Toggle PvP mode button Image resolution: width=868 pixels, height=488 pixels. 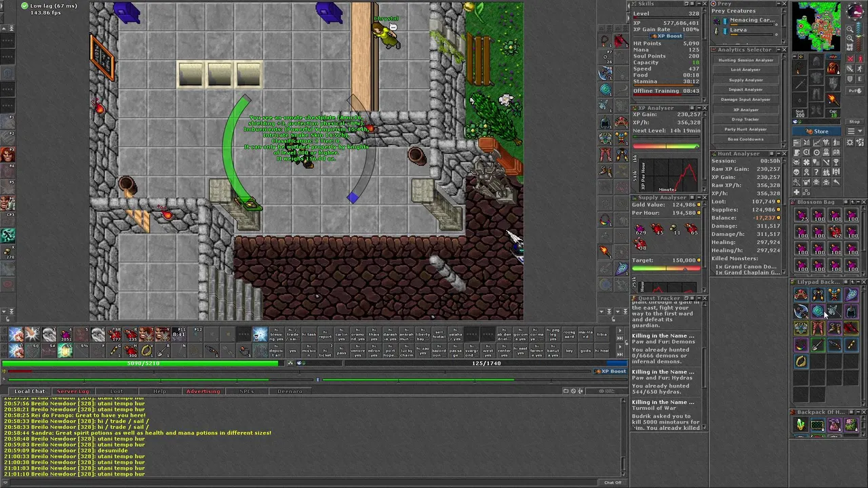(x=854, y=91)
